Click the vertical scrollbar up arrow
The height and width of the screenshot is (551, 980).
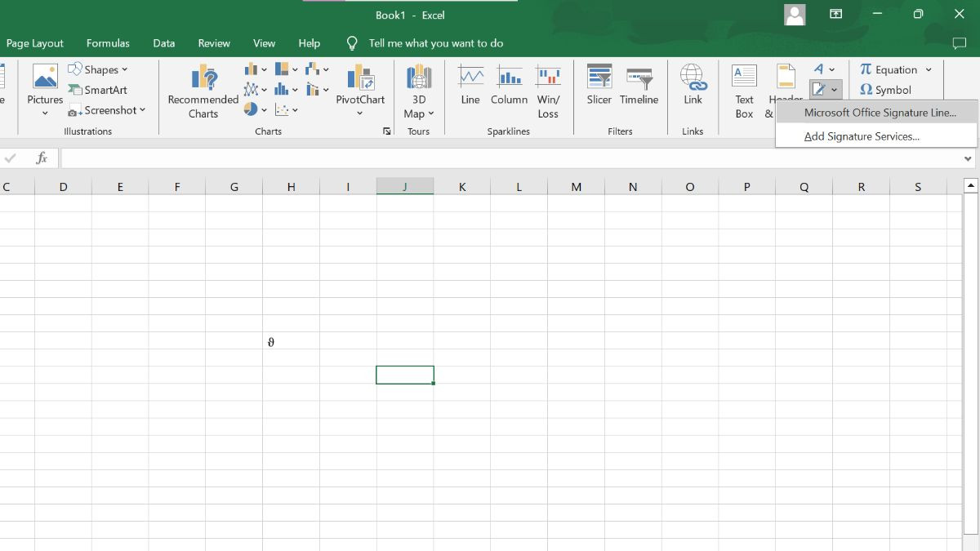point(971,186)
